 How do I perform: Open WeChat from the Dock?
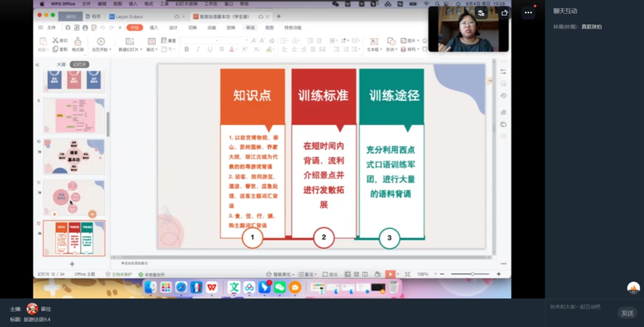point(280,288)
